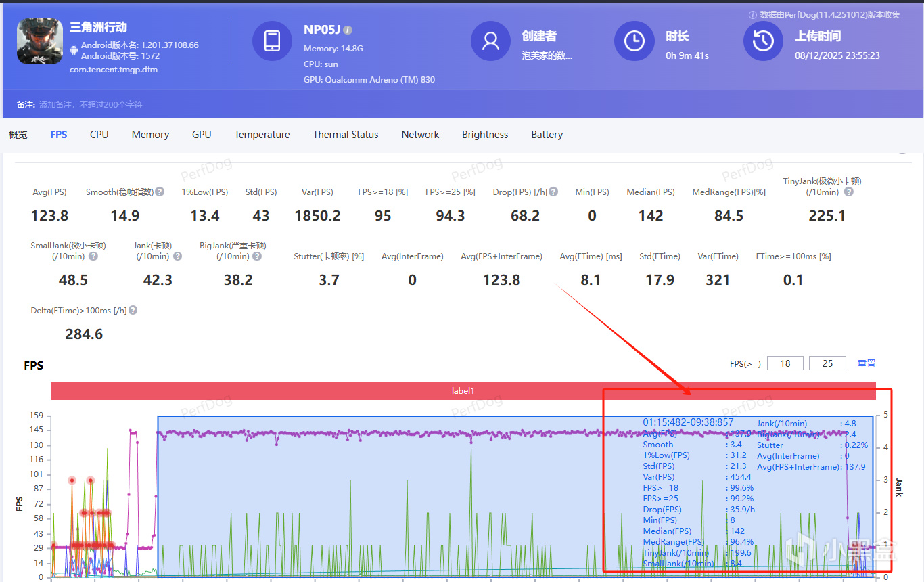Click the red label1 bar
This screenshot has height=582, width=924.
463,391
